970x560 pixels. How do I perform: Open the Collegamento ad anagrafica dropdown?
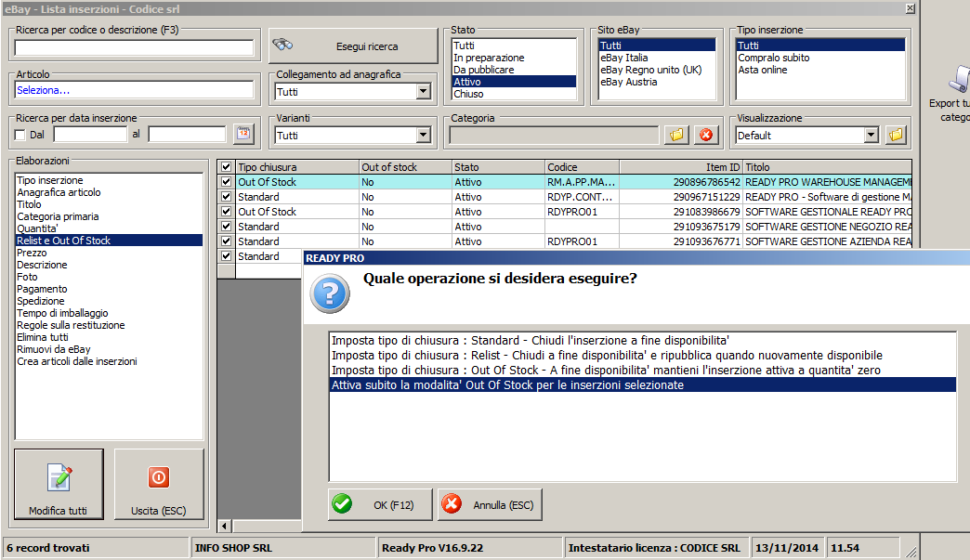coord(423,92)
